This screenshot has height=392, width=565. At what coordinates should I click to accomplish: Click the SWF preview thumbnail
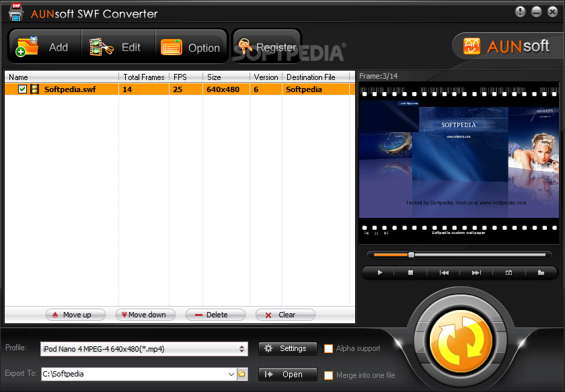pyautogui.click(x=459, y=163)
